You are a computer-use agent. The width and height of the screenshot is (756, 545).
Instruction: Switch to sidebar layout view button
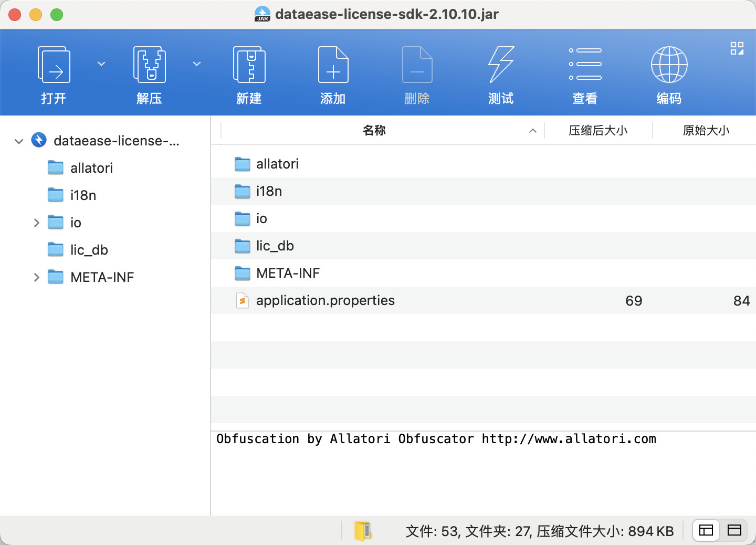pyautogui.click(x=706, y=530)
